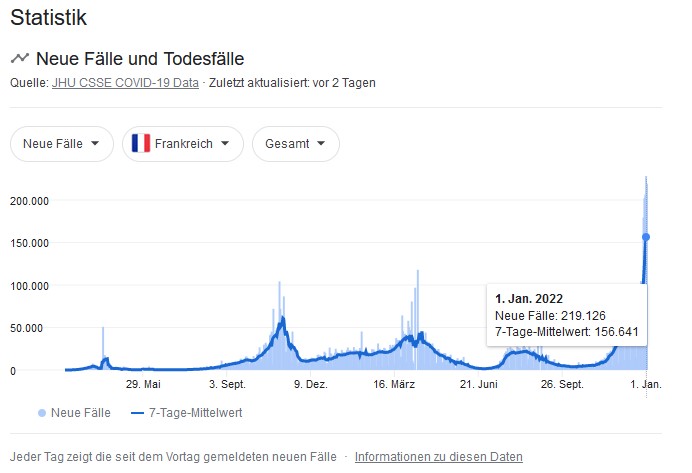
Task: Click the dark blue 7-Tage-Mittelwert legend line
Action: pos(138,412)
